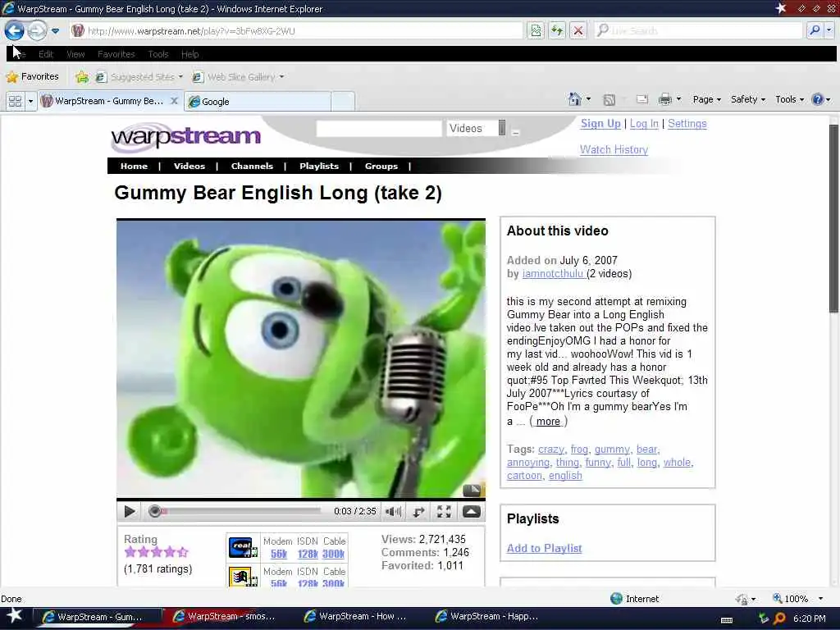Screen dimensions: 840x630
Task: Click the Add to Favorites Bar icon
Action: tap(82, 77)
